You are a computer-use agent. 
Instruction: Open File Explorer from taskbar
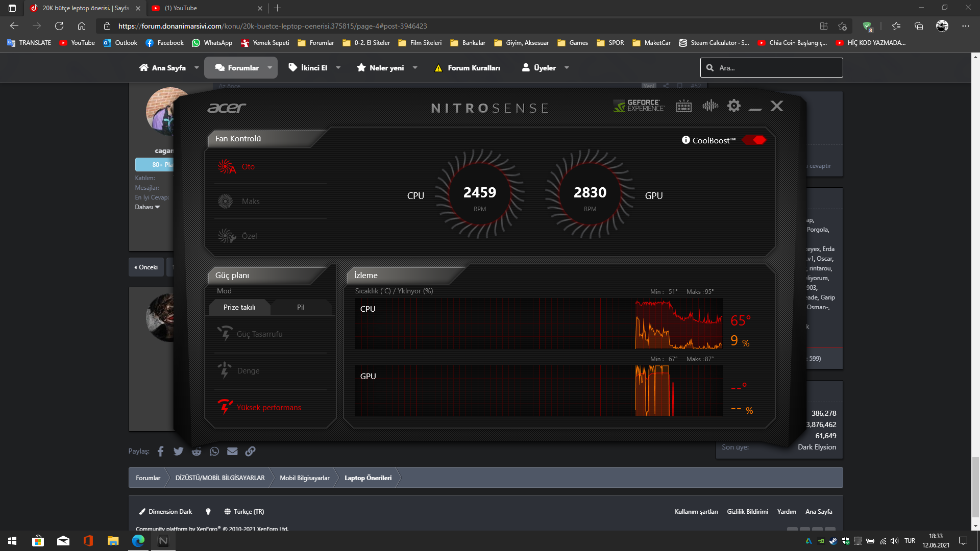click(113, 541)
